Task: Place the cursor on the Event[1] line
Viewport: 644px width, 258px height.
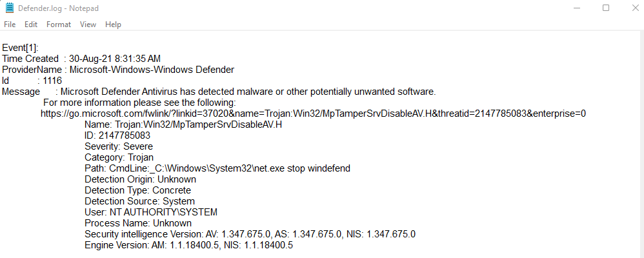Action: point(21,48)
